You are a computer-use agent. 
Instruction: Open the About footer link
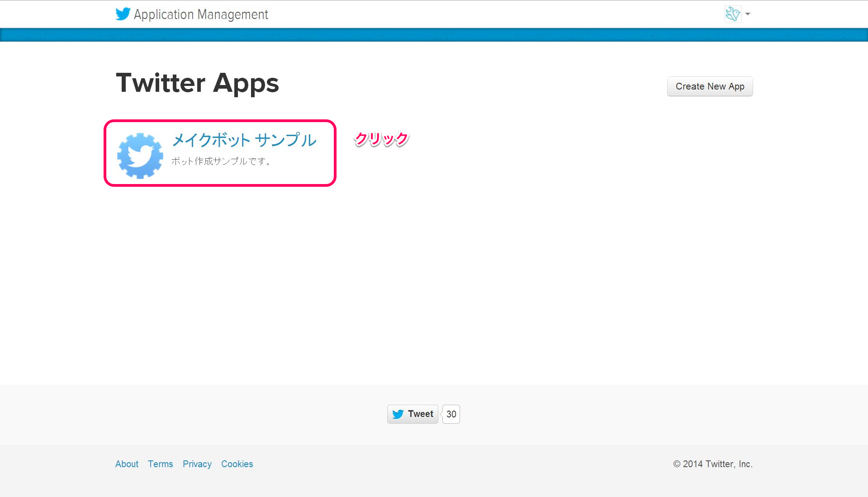click(127, 464)
